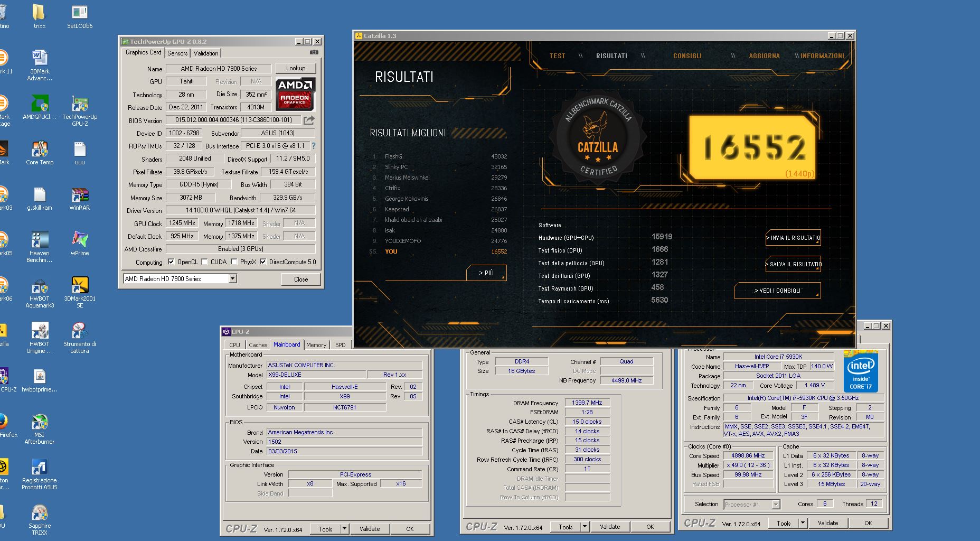
Task: Launch MSI Afterburner desktop icon
Action: tap(40, 428)
